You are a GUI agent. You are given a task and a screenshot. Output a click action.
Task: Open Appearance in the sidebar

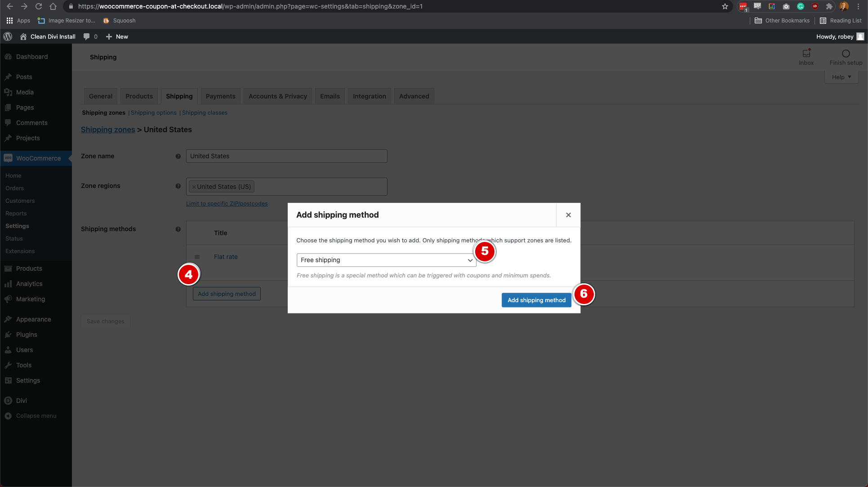33,319
